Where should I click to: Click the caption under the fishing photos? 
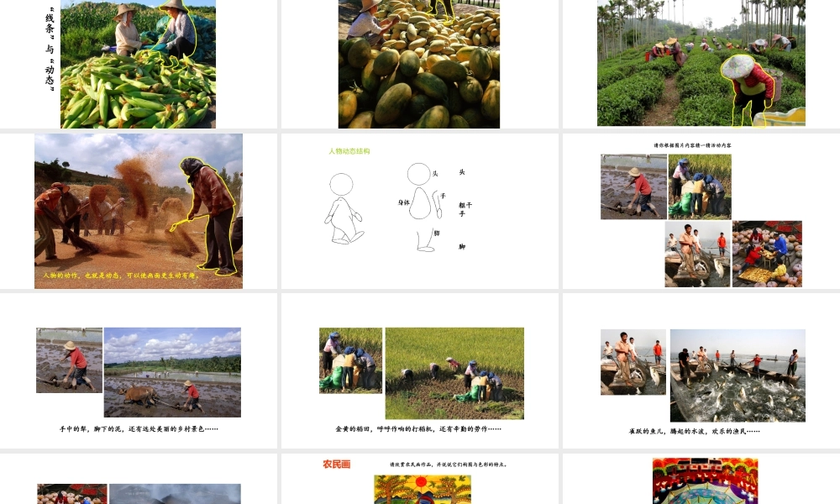695,431
